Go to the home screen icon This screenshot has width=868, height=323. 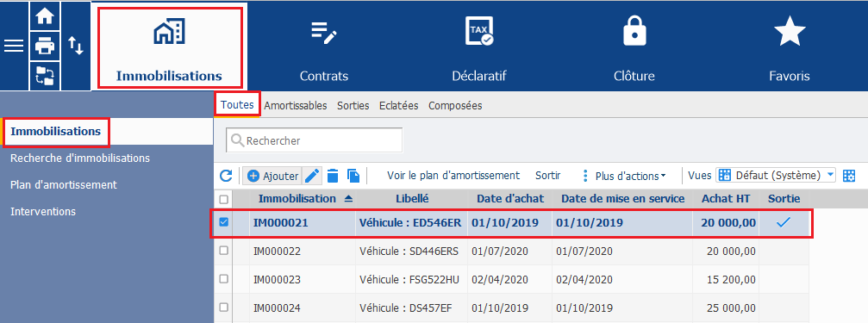point(44,16)
